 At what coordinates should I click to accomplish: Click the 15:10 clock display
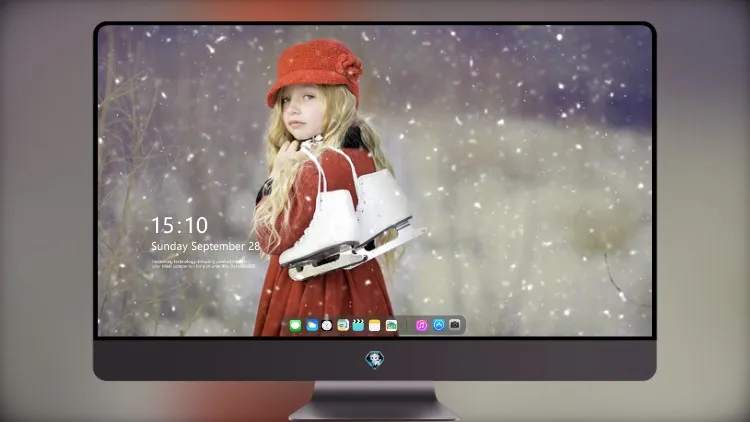click(180, 225)
